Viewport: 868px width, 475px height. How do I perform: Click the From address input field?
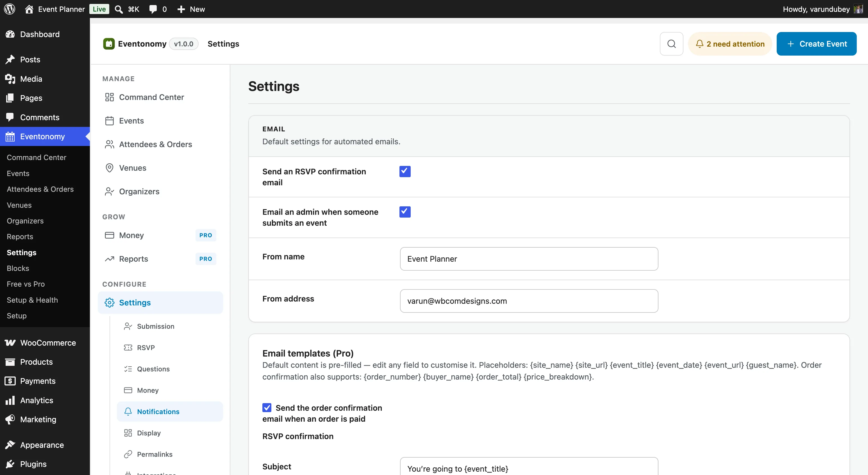tap(529, 301)
